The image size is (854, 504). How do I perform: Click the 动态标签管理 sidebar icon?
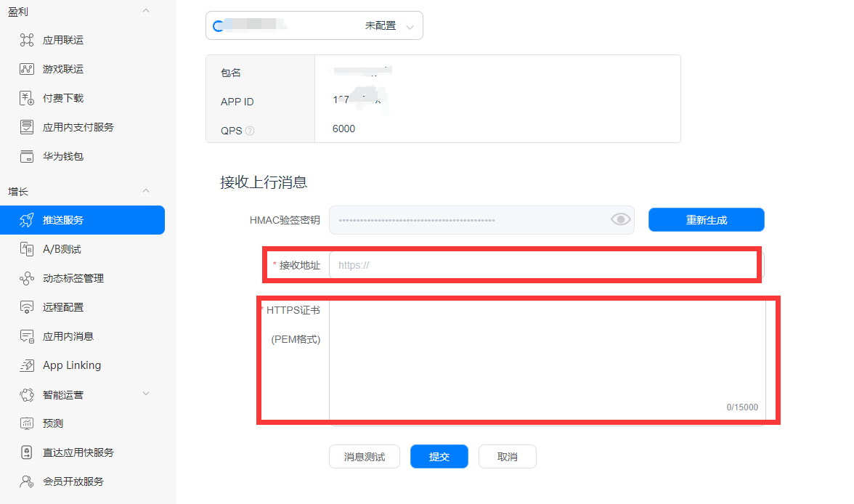point(27,278)
